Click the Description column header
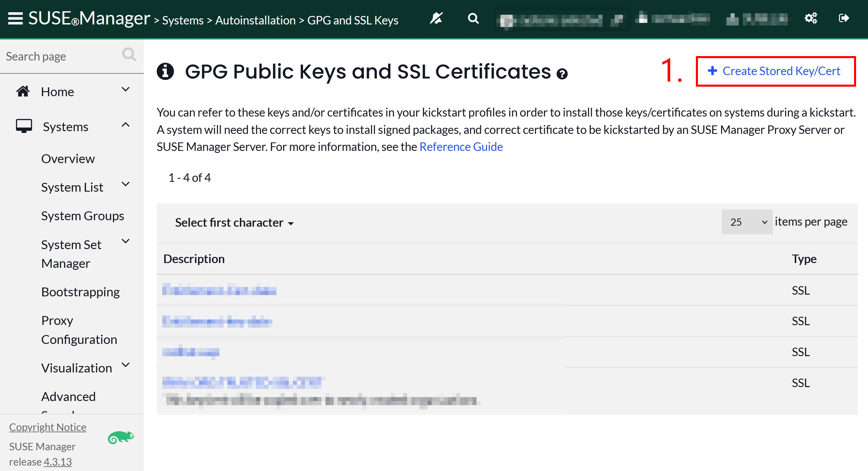The height and width of the screenshot is (471, 868). pyautogui.click(x=194, y=259)
